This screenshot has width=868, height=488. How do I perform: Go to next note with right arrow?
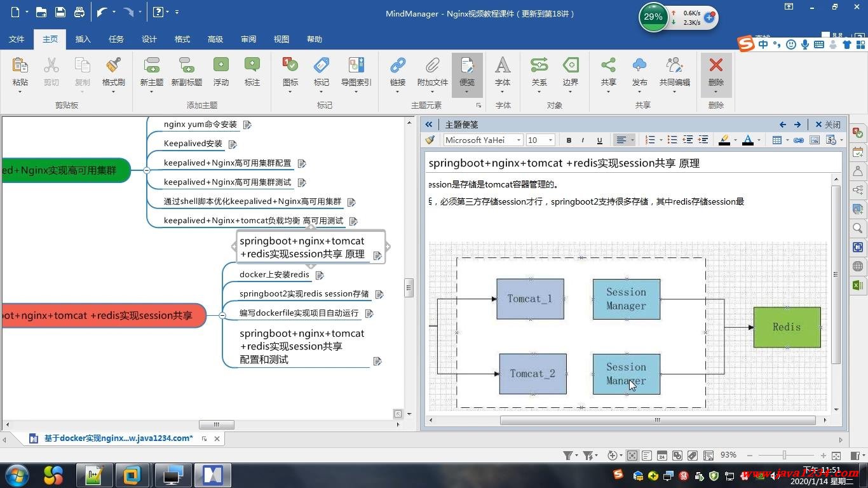pos(797,125)
